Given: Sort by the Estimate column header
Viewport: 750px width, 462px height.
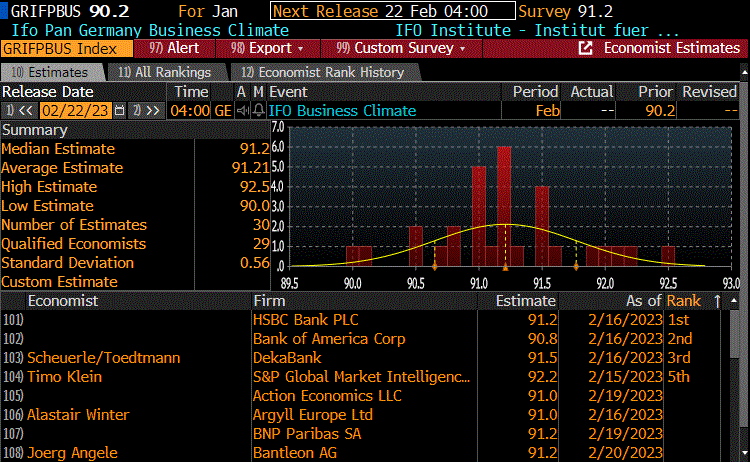Looking at the screenshot, I should click(526, 301).
